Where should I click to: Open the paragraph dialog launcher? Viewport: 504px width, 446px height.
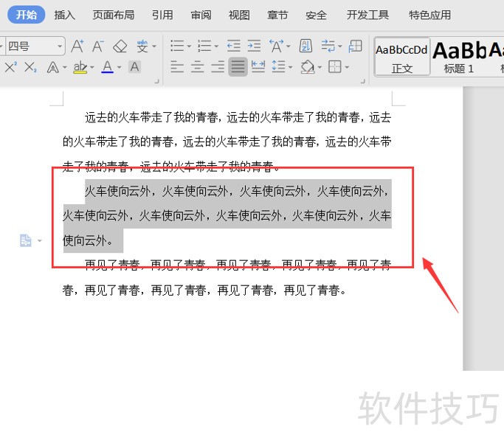pos(363,82)
